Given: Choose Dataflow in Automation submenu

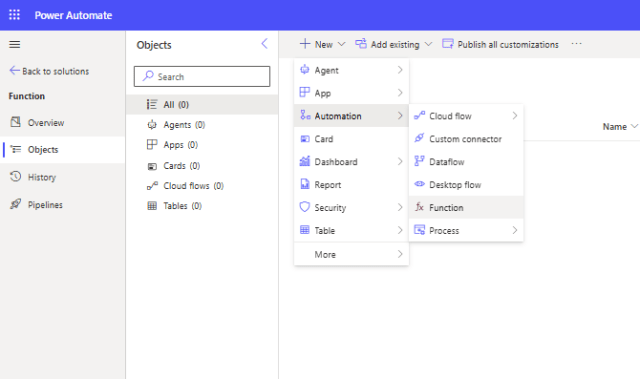Looking at the screenshot, I should (x=466, y=162).
